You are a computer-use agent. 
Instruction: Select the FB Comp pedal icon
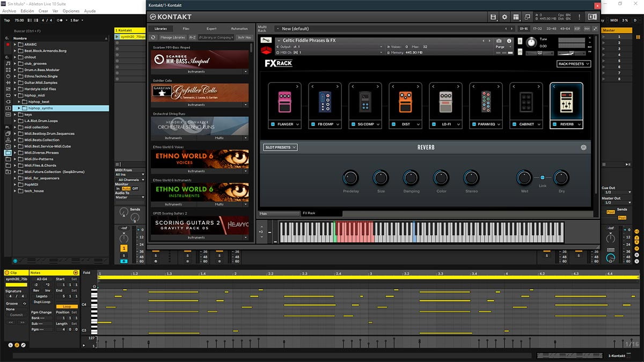tap(325, 101)
